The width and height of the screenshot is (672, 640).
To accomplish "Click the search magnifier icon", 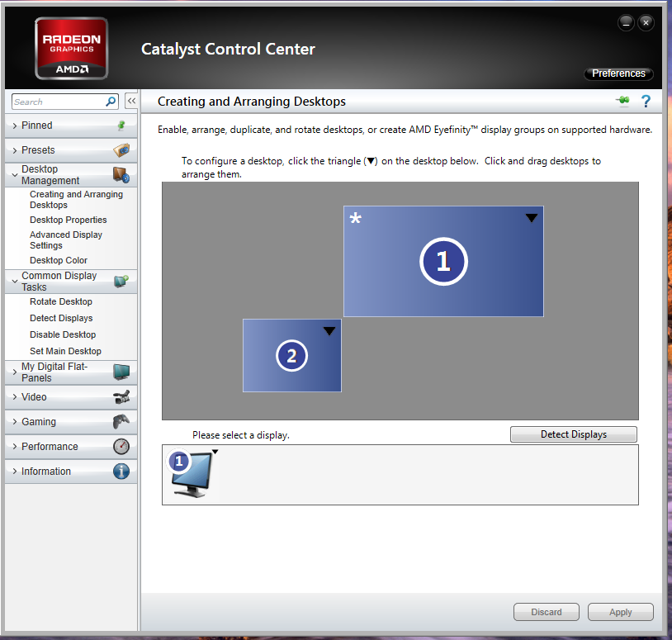I will tap(111, 102).
